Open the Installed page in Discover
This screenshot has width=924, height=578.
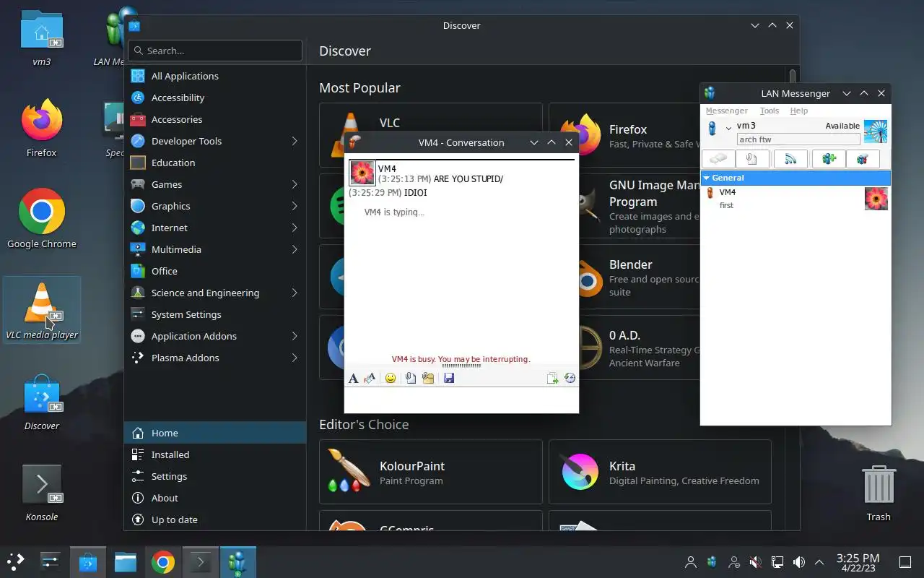[x=215, y=454]
